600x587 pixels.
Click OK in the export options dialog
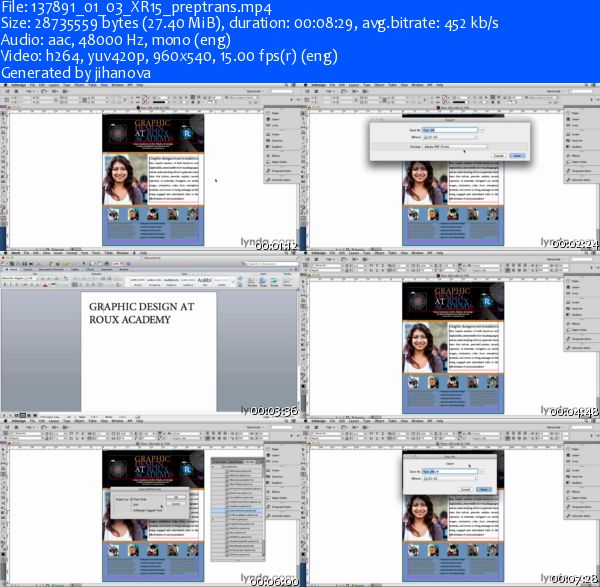176,497
